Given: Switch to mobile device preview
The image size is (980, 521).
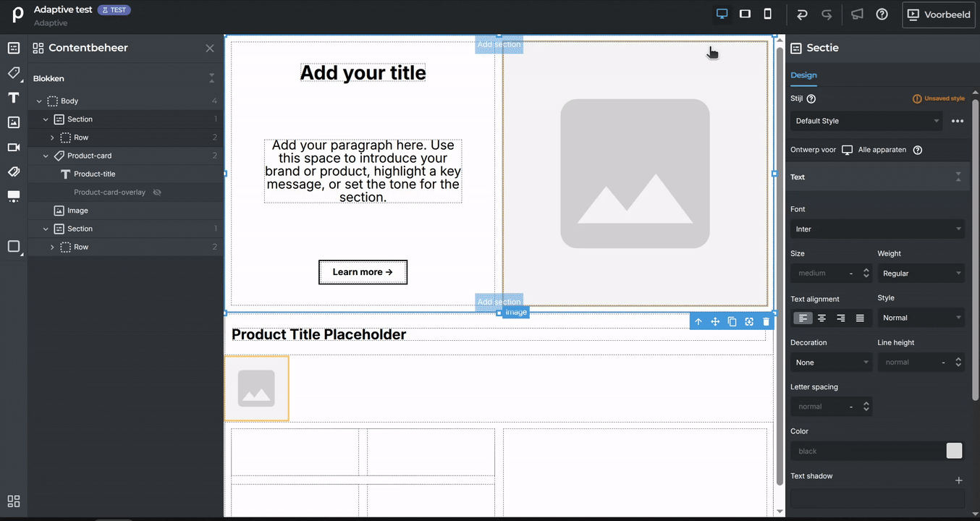Looking at the screenshot, I should point(768,14).
